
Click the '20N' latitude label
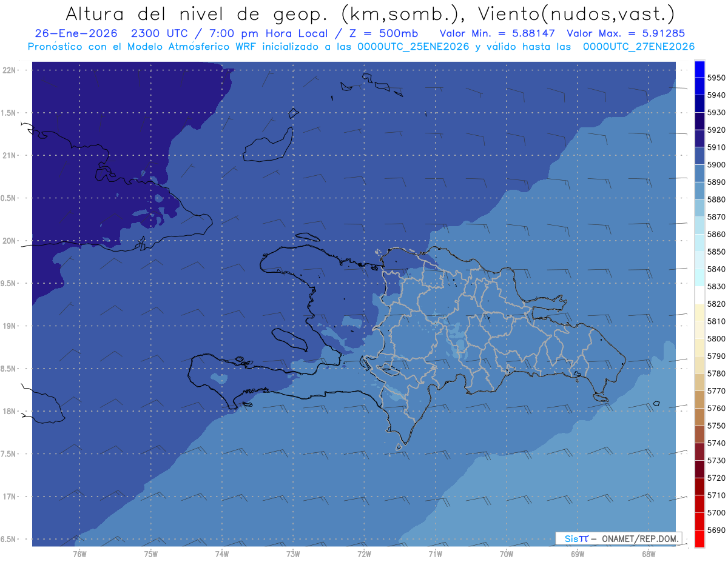pyautogui.click(x=9, y=241)
